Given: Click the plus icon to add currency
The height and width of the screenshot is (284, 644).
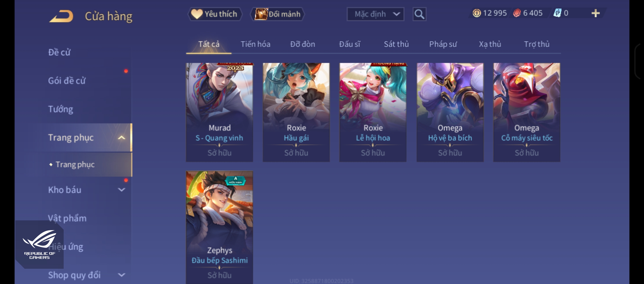Looking at the screenshot, I should coord(595,13).
